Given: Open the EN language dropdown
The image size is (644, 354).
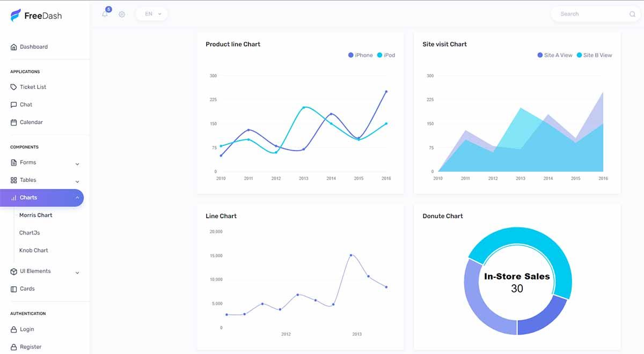Looking at the screenshot, I should click(x=151, y=14).
